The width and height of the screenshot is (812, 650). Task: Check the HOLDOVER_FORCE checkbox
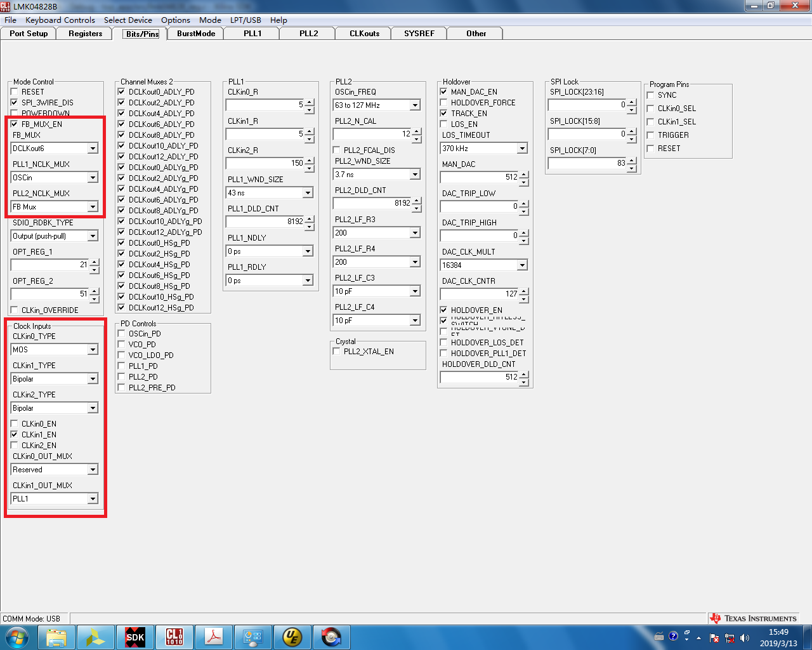click(x=444, y=102)
